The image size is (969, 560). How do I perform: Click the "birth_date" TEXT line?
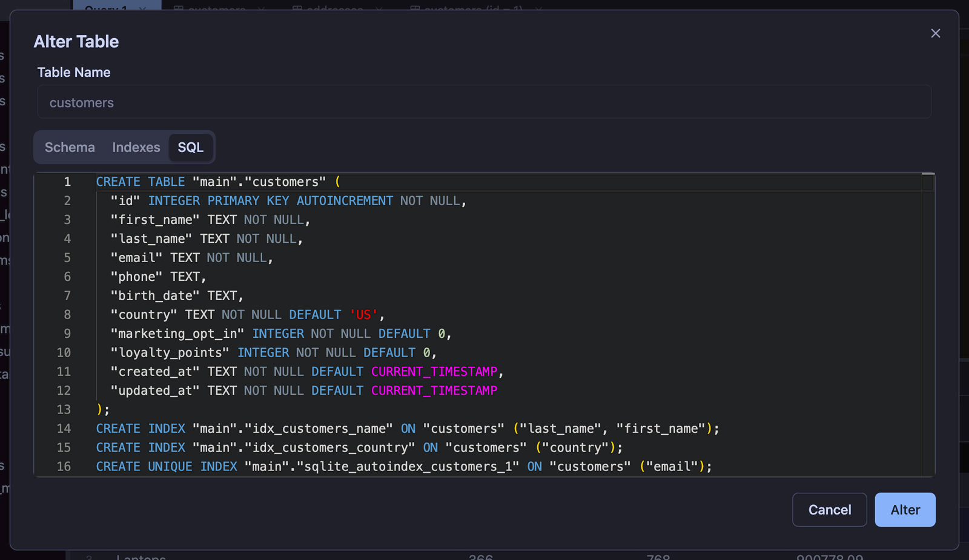coord(177,295)
